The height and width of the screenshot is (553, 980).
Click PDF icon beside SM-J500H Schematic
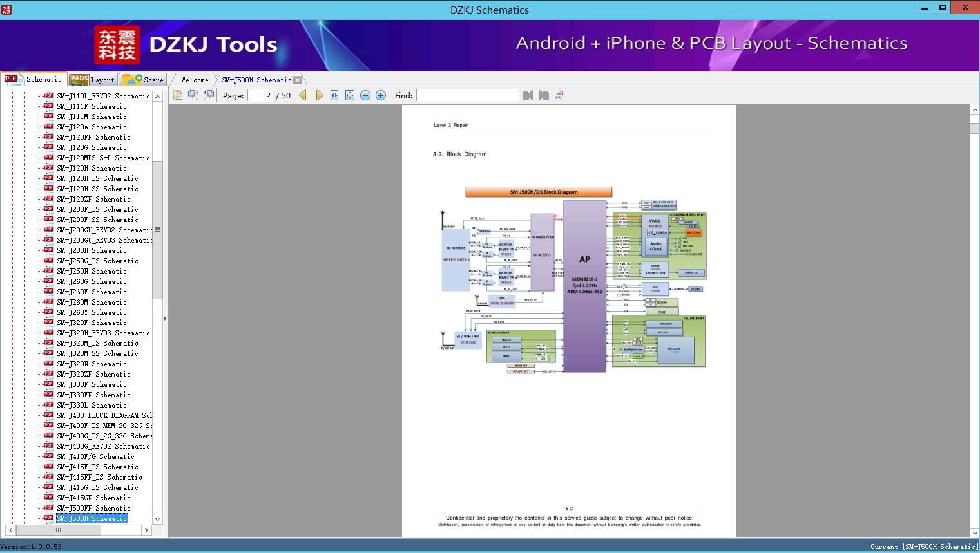[48, 518]
